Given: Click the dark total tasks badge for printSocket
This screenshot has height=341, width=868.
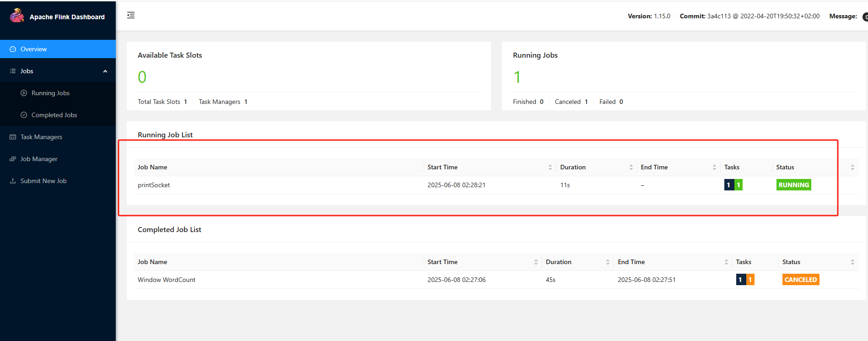Looking at the screenshot, I should [729, 185].
